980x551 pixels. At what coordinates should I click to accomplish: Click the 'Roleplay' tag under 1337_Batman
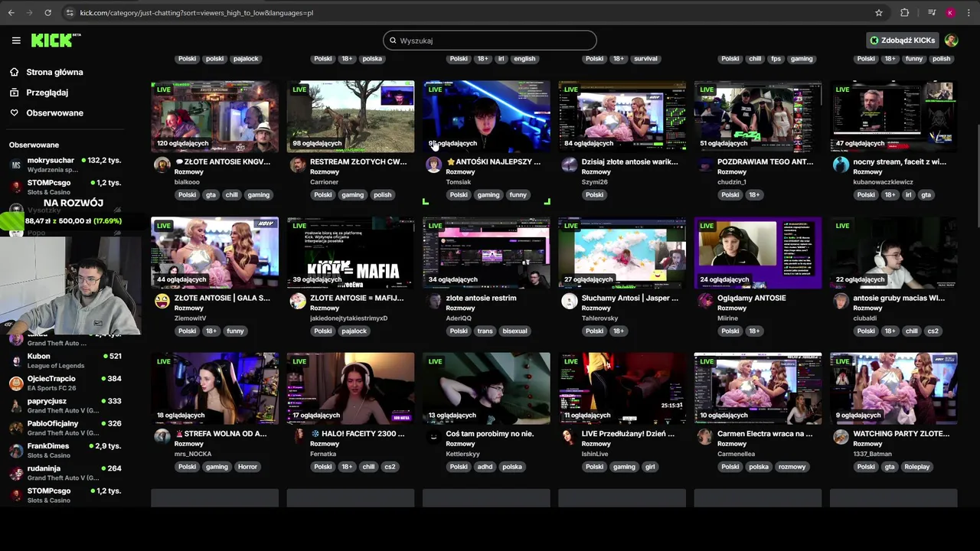click(916, 467)
